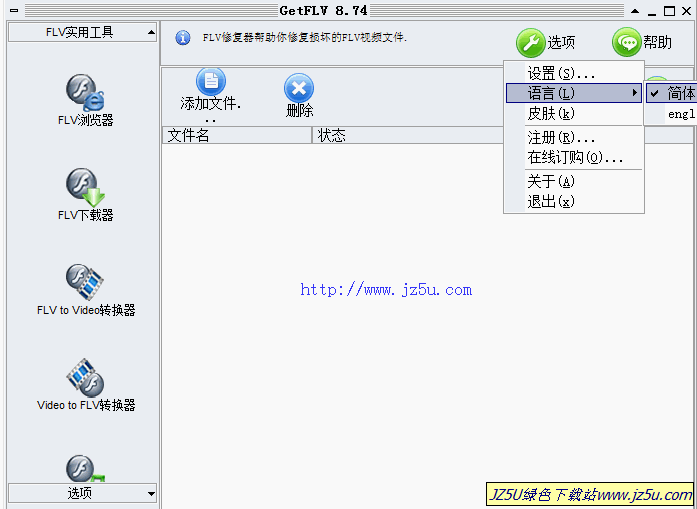Click the green chat 帮助 icon
The image size is (697, 509).
(626, 42)
